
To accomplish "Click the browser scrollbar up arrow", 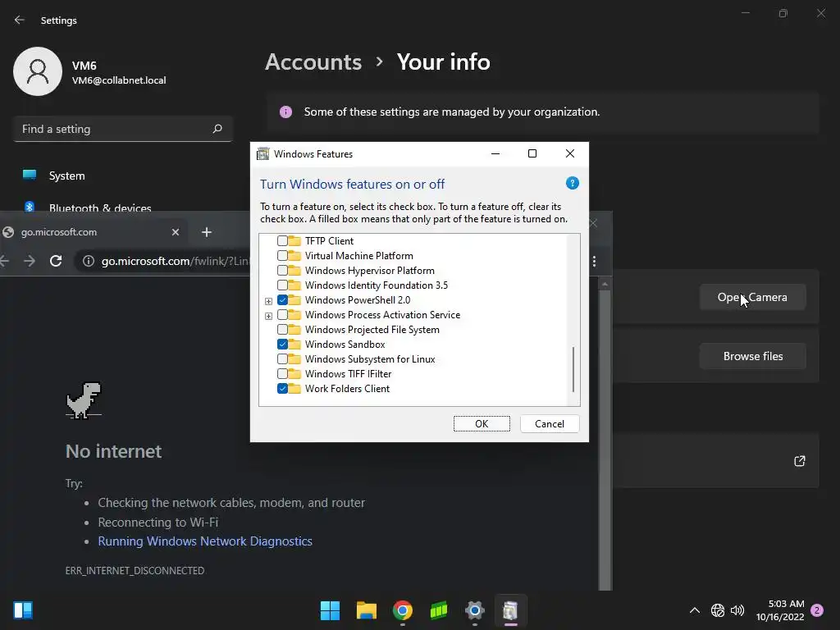I will (605, 284).
